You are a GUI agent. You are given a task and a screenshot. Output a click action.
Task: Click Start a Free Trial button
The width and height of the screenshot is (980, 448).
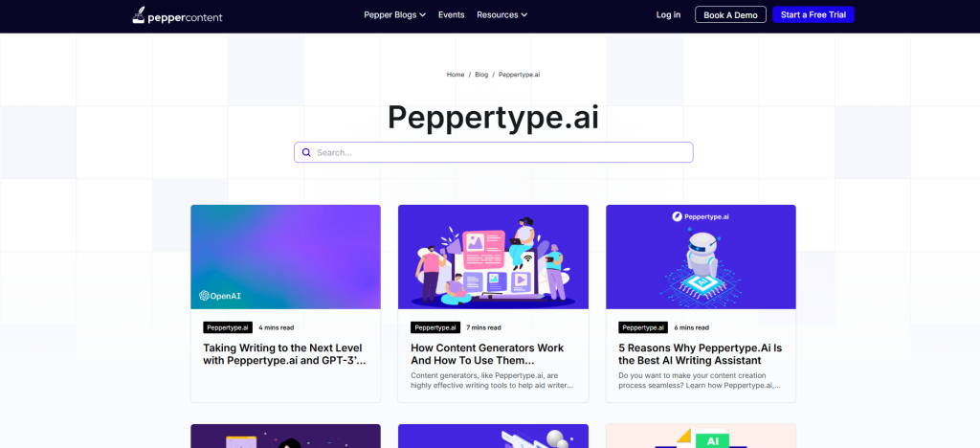(813, 15)
